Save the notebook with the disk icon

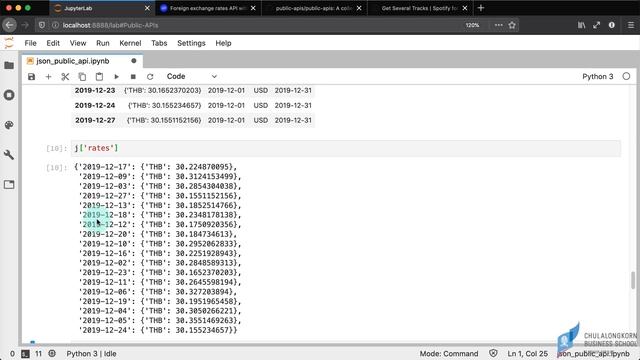coord(31,76)
